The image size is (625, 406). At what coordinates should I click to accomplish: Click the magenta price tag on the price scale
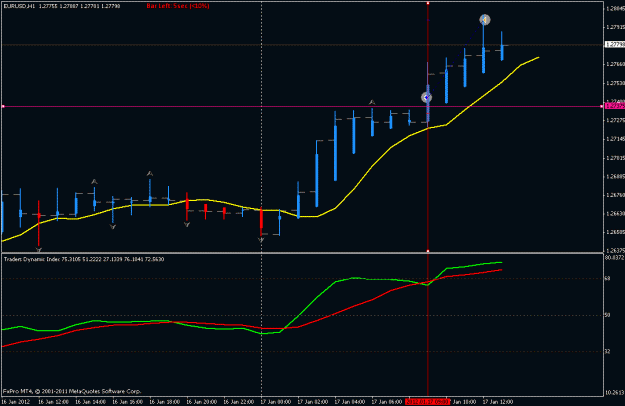[x=615, y=106]
